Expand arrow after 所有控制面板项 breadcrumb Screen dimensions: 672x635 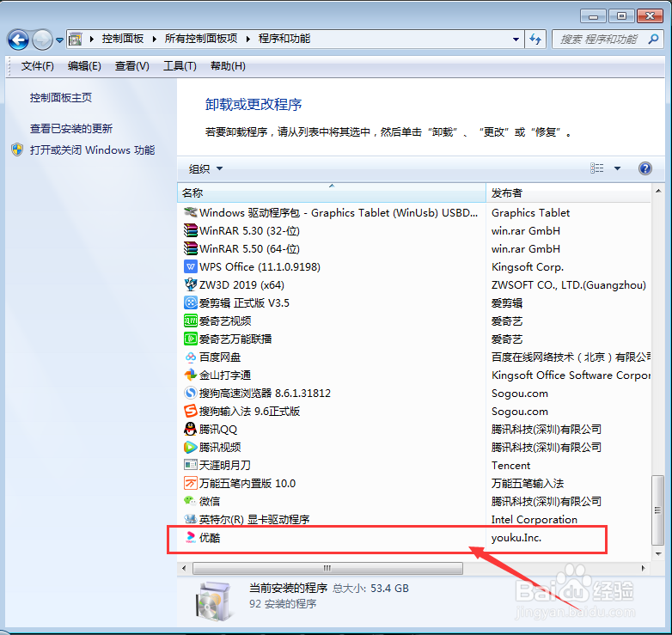pyautogui.click(x=247, y=40)
